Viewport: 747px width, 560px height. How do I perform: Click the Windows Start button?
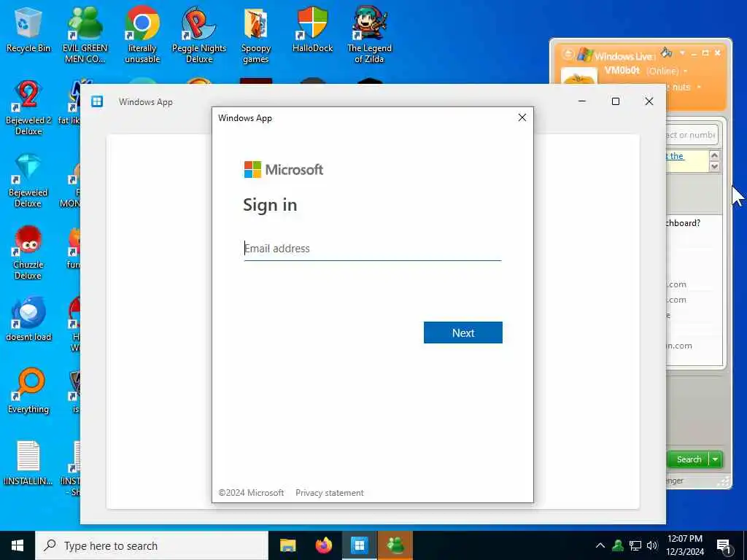pos(18,545)
